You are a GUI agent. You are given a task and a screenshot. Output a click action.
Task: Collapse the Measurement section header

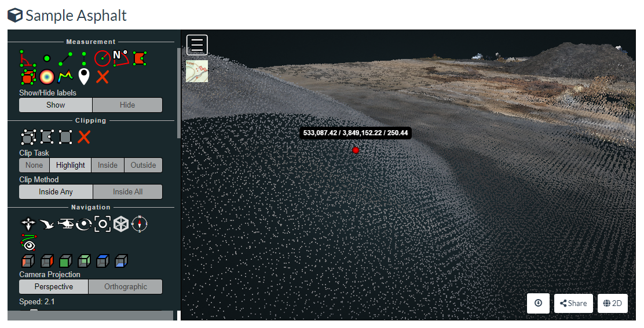click(x=91, y=42)
